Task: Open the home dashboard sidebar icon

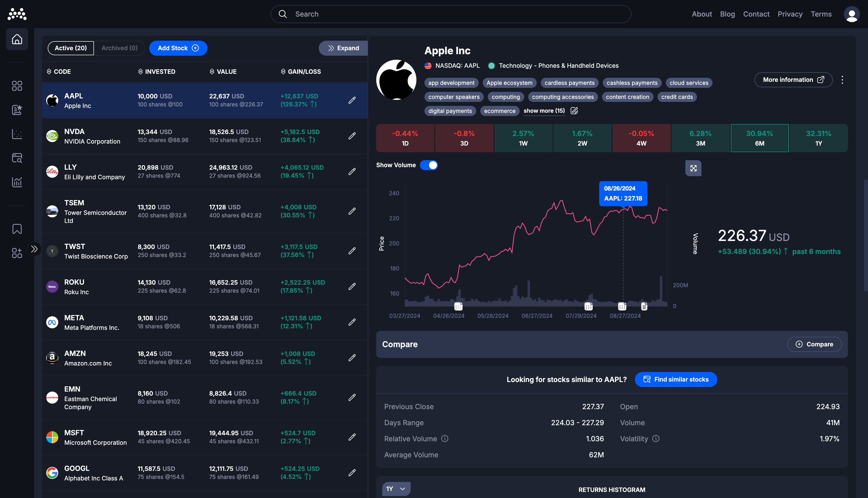Action: pyautogui.click(x=17, y=39)
